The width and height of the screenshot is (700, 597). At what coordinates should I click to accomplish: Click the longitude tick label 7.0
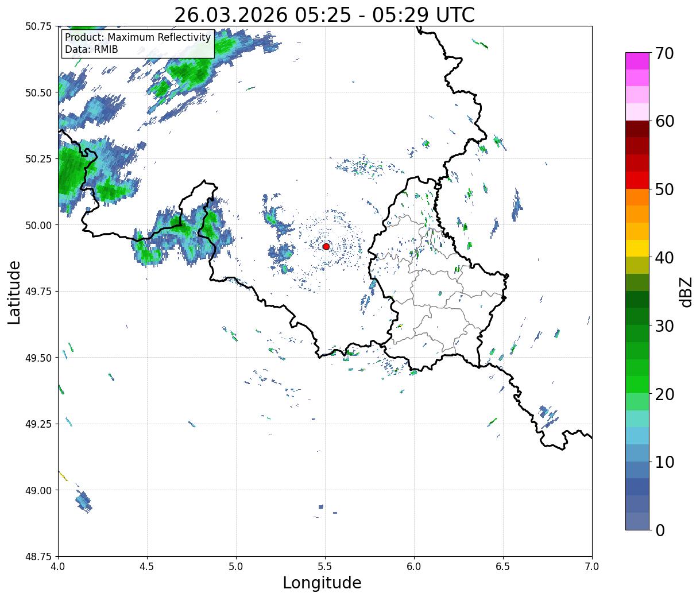pos(592,566)
